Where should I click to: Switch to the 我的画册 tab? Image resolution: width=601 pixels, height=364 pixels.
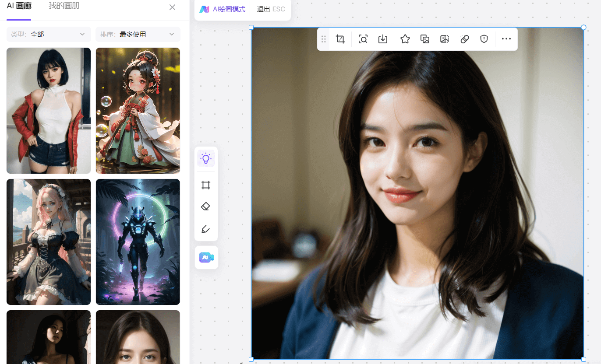point(64,6)
